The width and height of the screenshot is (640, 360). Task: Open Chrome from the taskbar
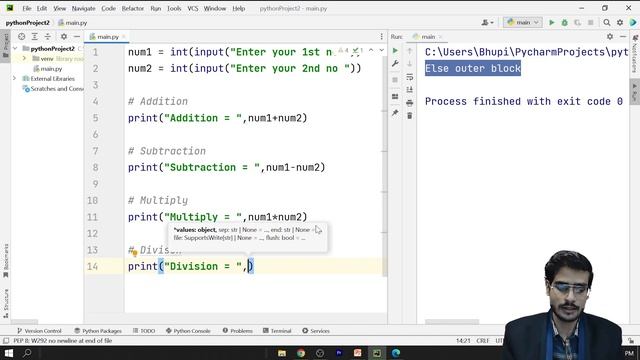[301, 353]
